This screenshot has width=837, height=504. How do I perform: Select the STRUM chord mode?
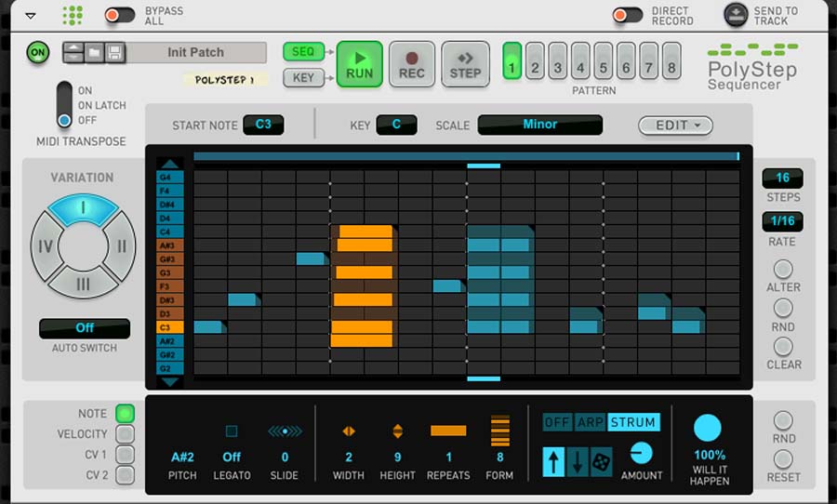click(633, 422)
